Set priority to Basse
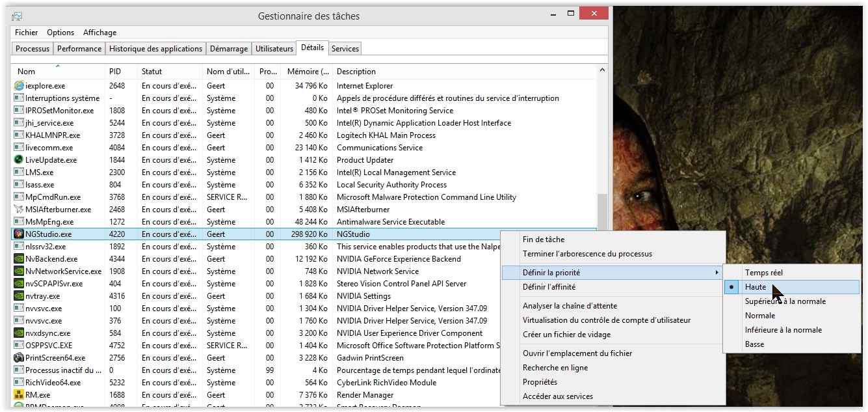Screen dimensions: 868x412 click(792, 344)
